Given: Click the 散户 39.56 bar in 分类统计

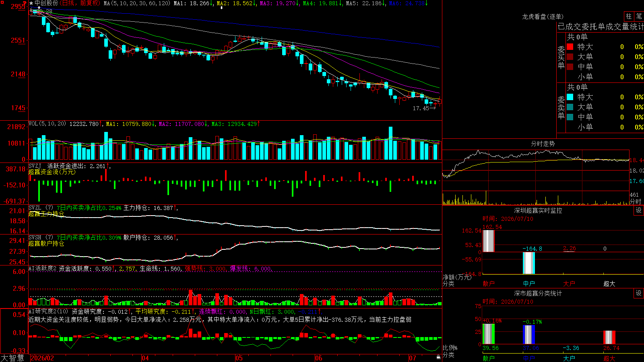Looking at the screenshot, I should [489, 334].
